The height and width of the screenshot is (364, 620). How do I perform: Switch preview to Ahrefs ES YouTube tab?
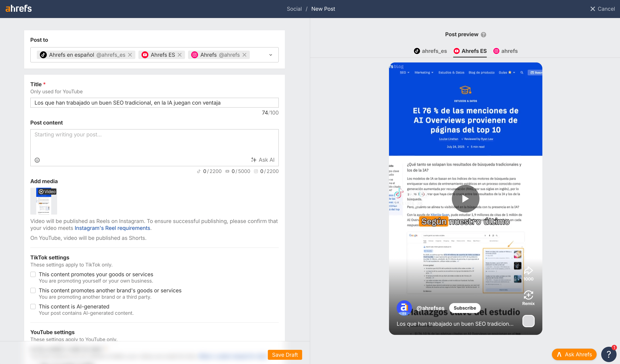[470, 51]
